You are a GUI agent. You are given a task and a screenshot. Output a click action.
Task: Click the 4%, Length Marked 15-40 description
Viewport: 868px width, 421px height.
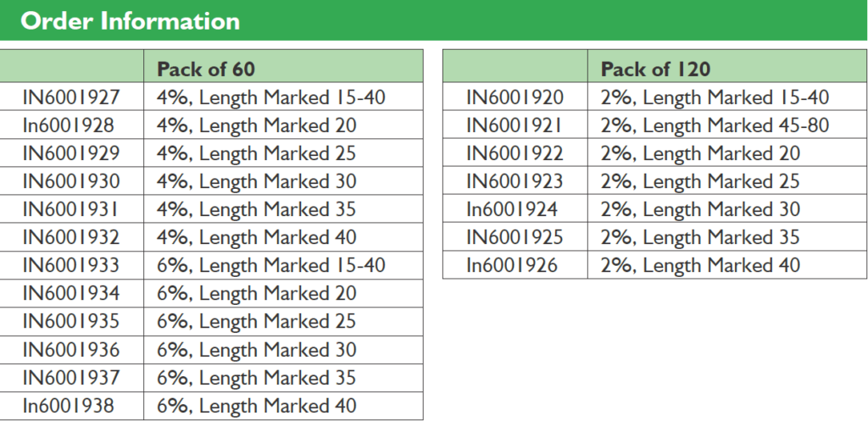pos(271,97)
